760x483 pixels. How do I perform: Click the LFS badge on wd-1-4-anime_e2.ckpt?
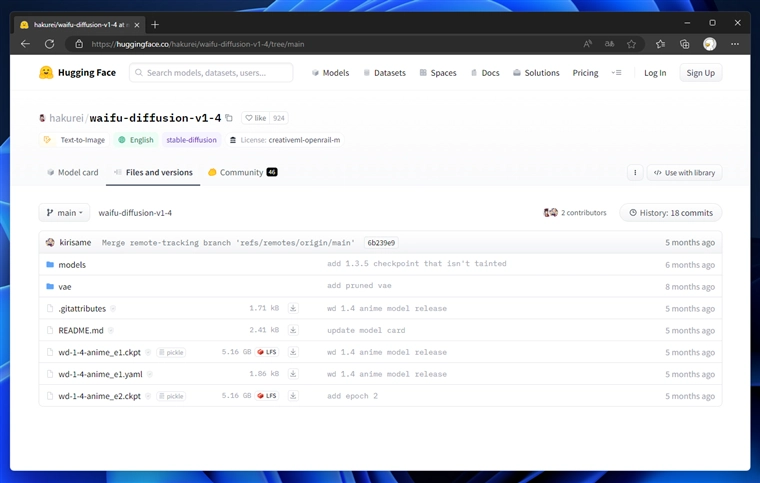[x=267, y=396]
